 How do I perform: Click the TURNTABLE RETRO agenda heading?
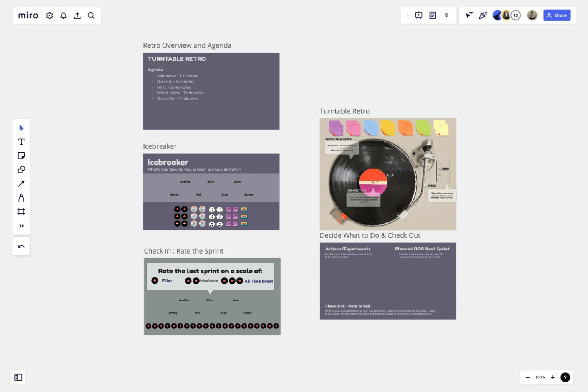coord(177,59)
